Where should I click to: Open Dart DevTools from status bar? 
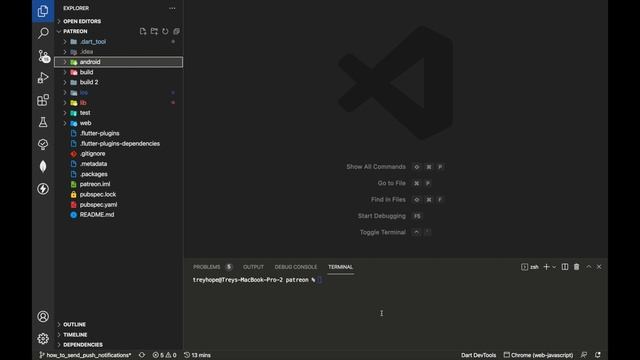click(x=478, y=355)
